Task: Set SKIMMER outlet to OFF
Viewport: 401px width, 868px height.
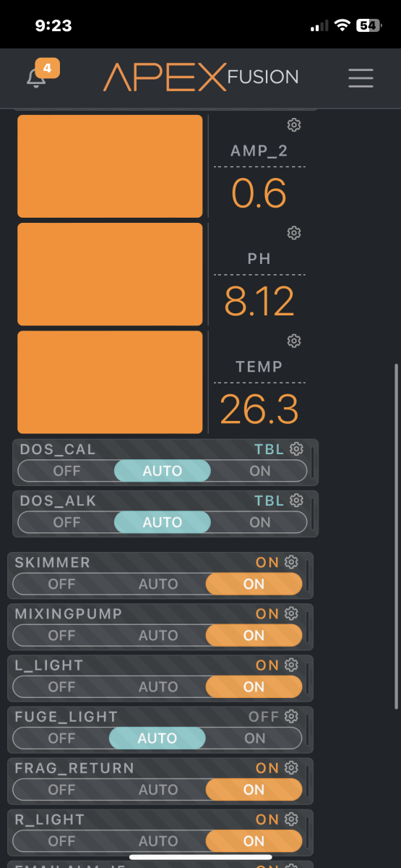Action: coord(61,584)
